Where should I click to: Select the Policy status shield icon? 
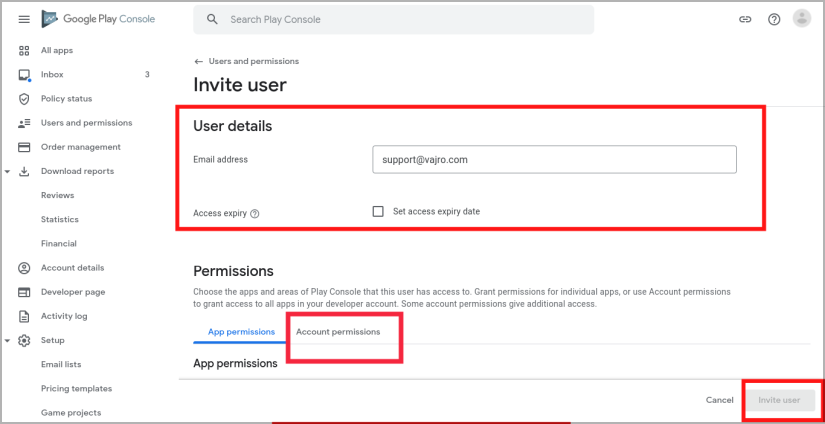point(24,99)
